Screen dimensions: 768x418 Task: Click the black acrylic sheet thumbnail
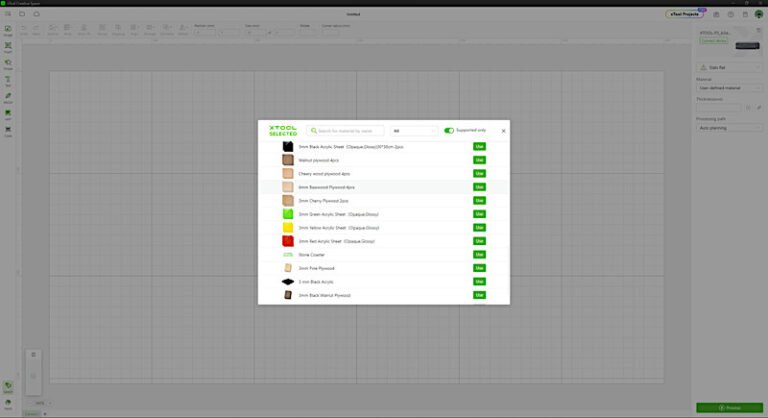pos(288,147)
